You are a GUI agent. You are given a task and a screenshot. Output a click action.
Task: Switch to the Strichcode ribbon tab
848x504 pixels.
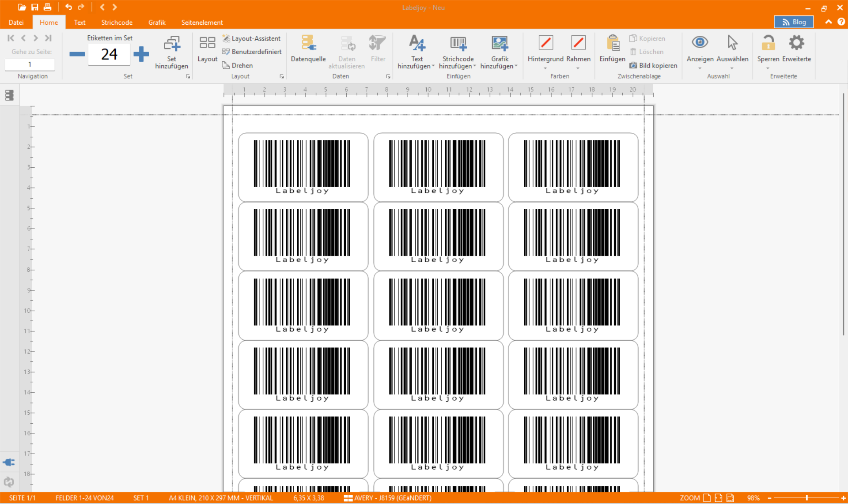(x=116, y=22)
